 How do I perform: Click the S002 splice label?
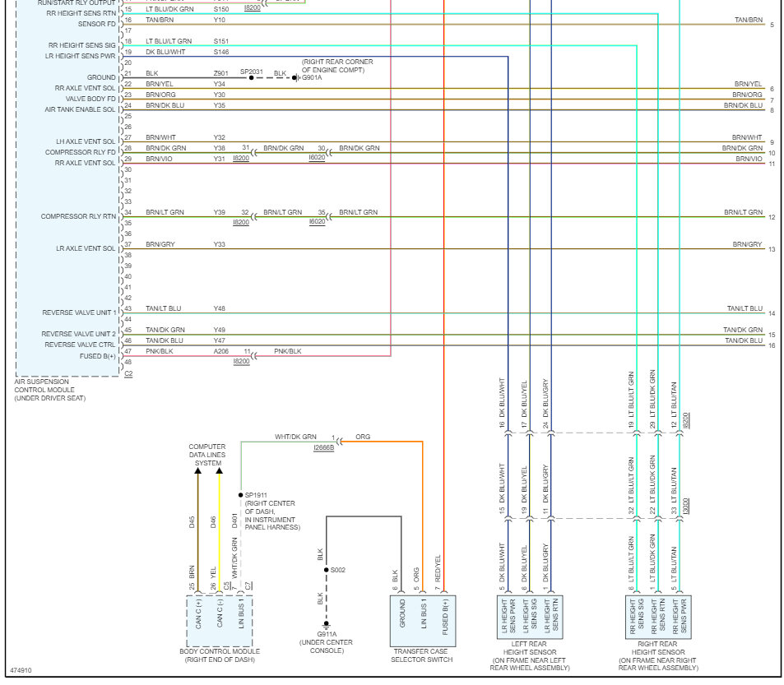point(338,570)
